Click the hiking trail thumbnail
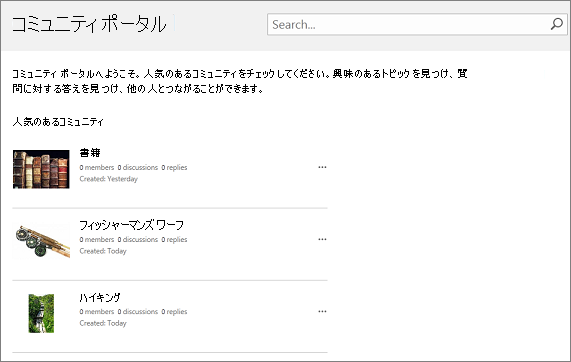 [41, 313]
